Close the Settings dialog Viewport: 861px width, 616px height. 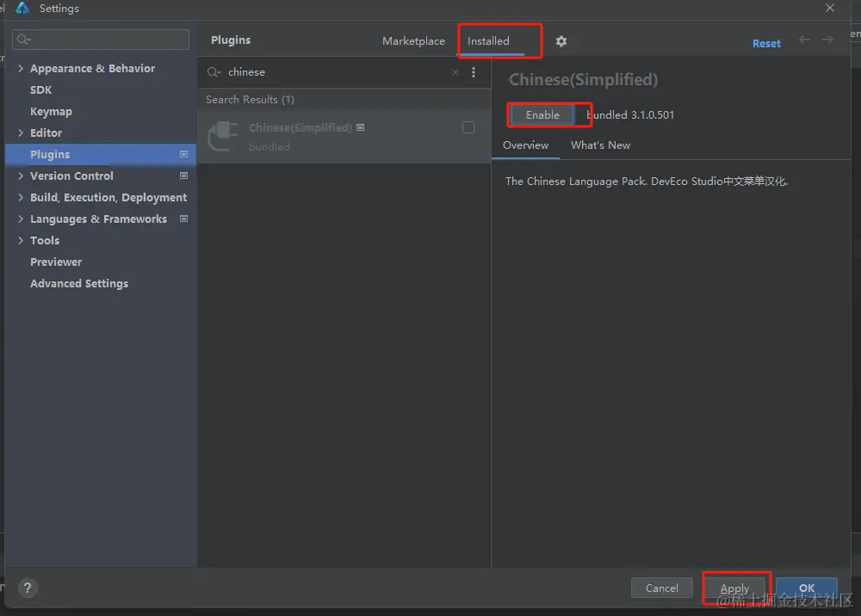830,9
